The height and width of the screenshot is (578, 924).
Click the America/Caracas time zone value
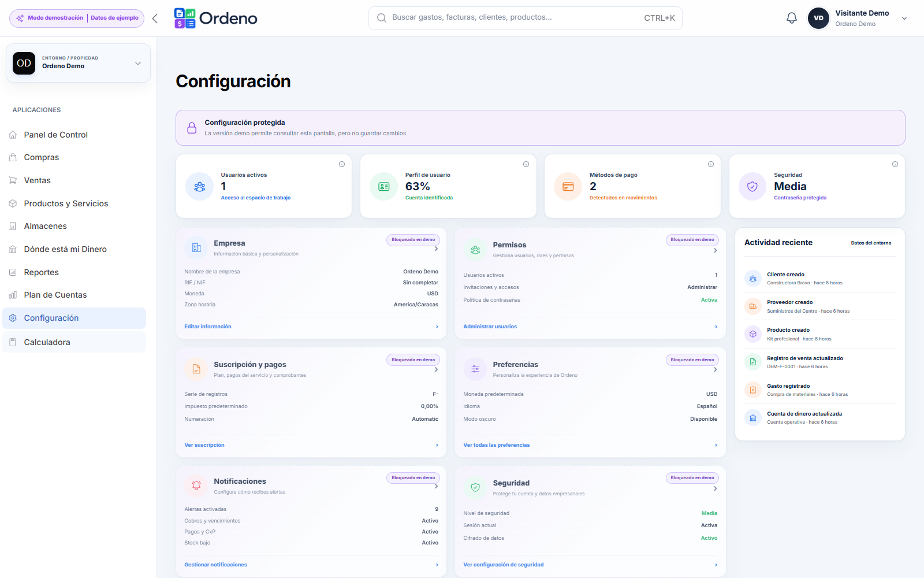[x=416, y=305]
